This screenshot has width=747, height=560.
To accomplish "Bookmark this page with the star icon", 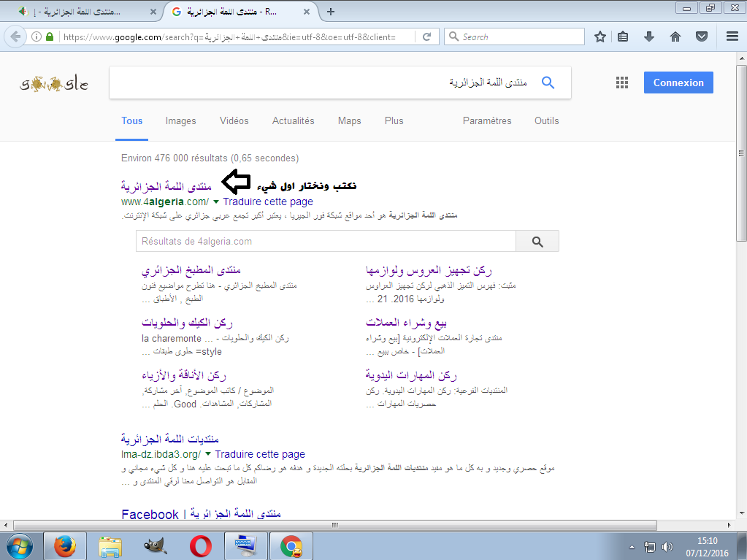I will pos(600,37).
